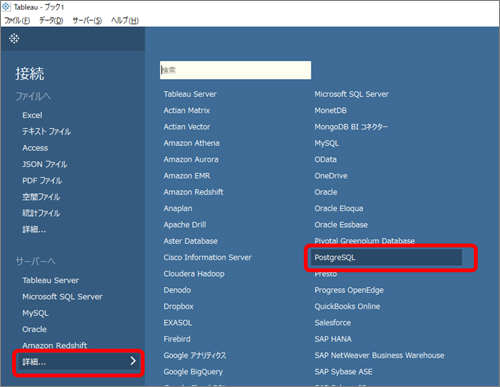Open the ファイル(F) menu
The image size is (500, 387).
click(x=17, y=21)
